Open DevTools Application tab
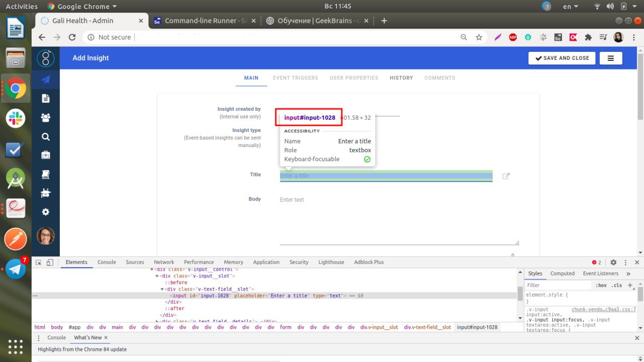This screenshot has height=362, width=644. click(266, 262)
